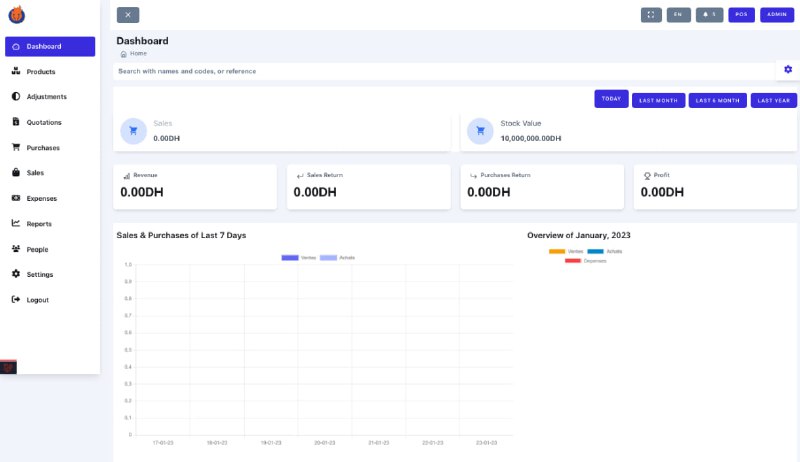Image resolution: width=800 pixels, height=462 pixels.
Task: Click the dark debug widget at sidebar bottom
Action: tap(8, 367)
